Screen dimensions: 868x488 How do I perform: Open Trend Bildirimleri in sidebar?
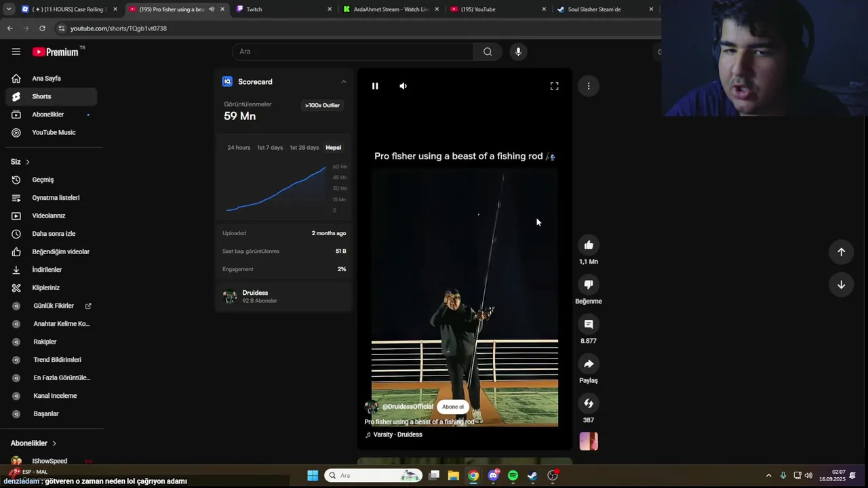coord(52,360)
